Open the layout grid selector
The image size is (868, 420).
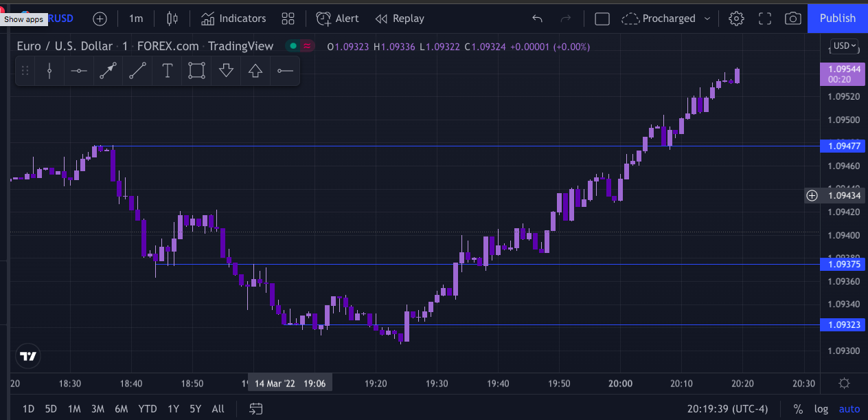pos(288,19)
